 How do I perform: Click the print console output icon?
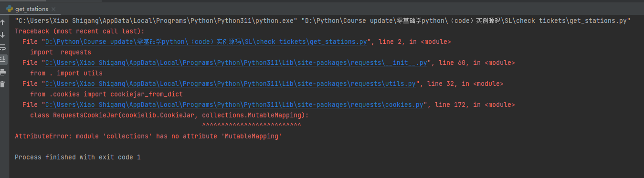coord(3,72)
